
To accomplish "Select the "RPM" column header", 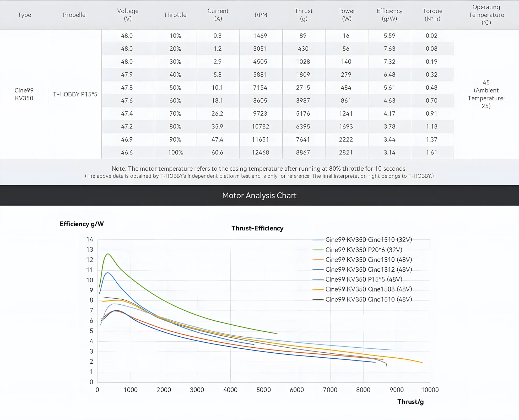I will click(x=261, y=15).
